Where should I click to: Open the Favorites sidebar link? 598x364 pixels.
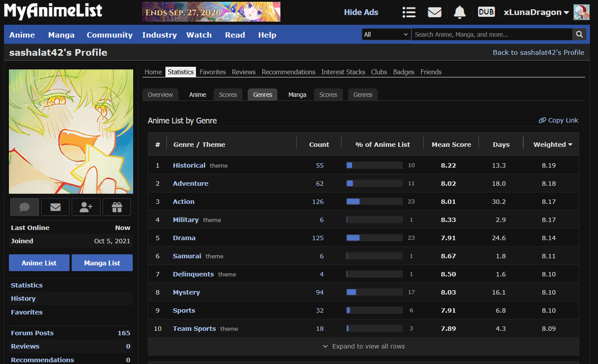click(x=27, y=312)
